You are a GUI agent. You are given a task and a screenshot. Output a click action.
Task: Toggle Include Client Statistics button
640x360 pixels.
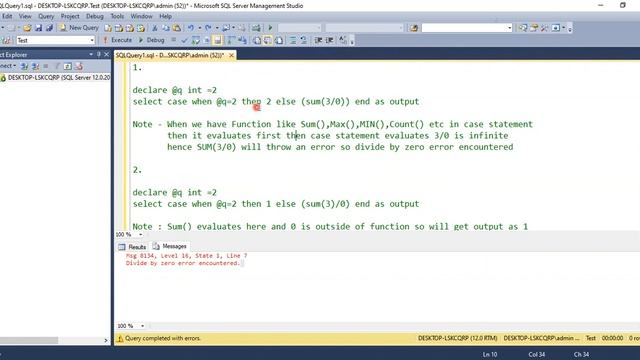tap(242, 40)
